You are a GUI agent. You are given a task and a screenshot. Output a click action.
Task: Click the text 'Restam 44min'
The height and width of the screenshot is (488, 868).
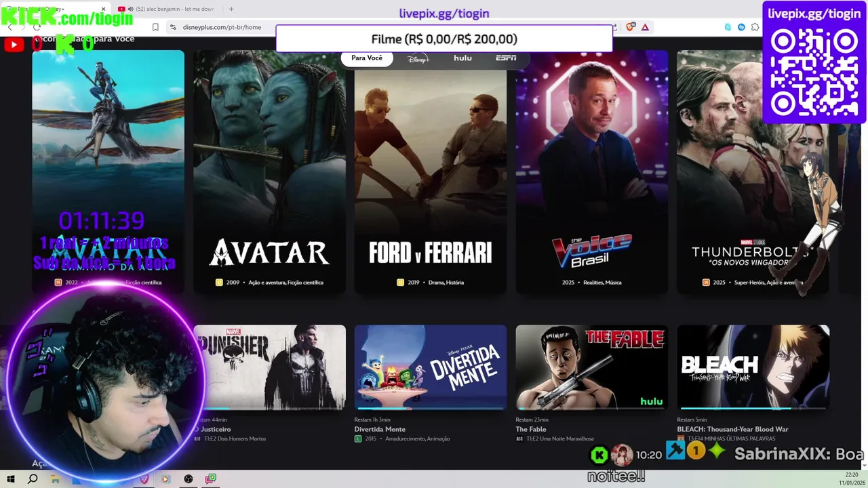210,420
